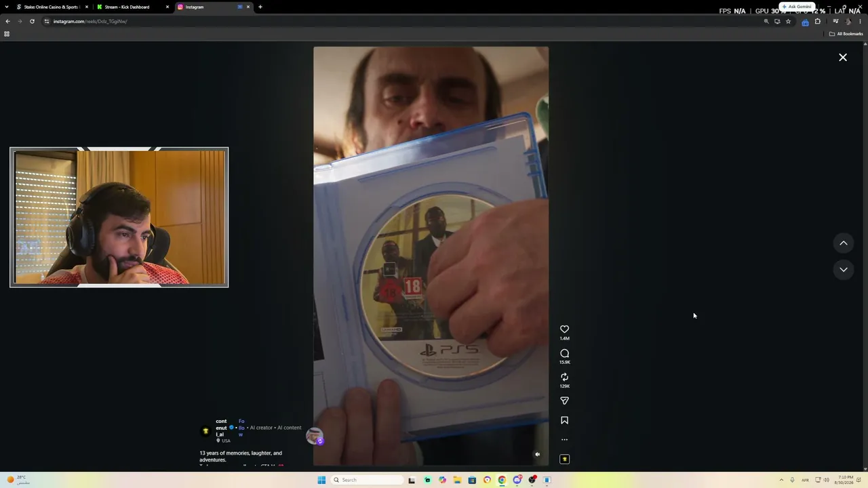The image size is (868, 488).
Task: Open the Chrome three-dot menu
Action: pyautogui.click(x=860, y=21)
